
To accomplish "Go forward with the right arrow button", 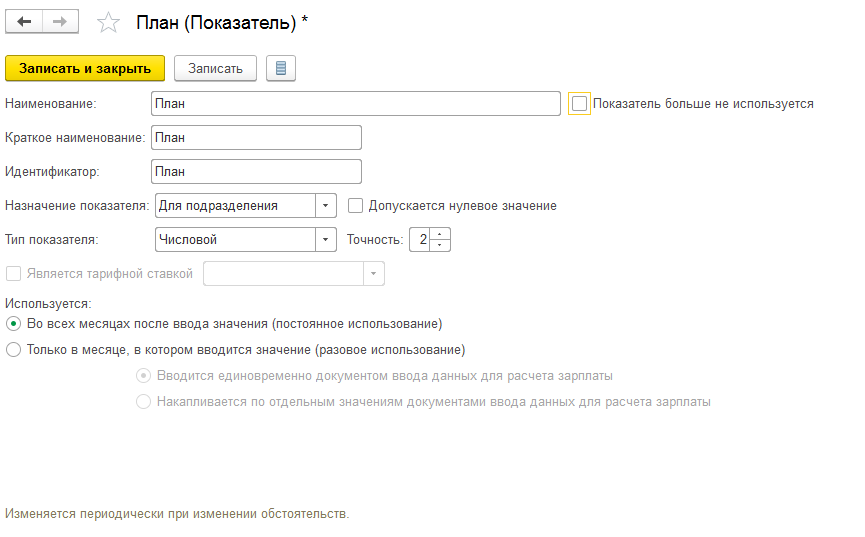I will coord(60,22).
